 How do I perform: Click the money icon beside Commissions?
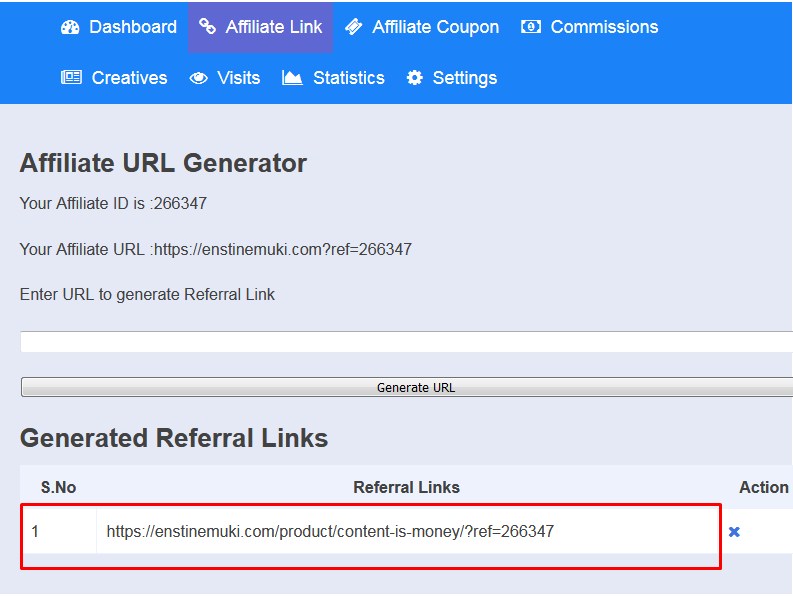(531, 27)
